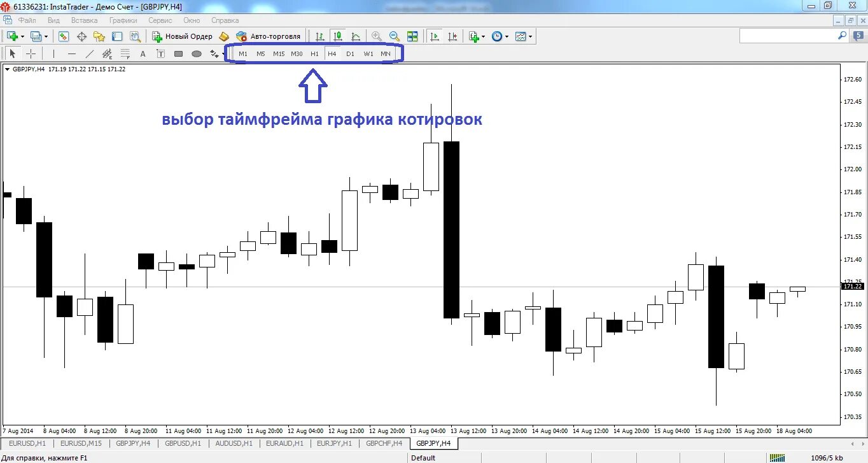Switch timeframe to MN
868x463 pixels.
point(386,53)
